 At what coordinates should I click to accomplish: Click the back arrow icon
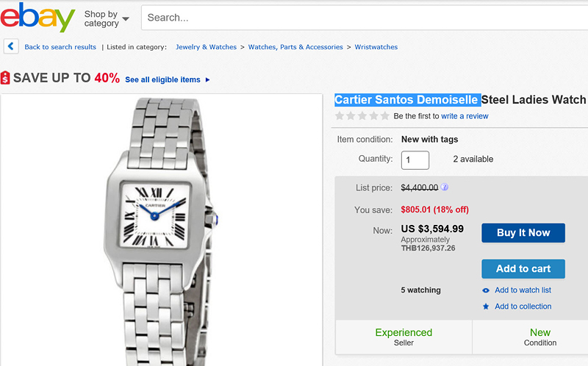(11, 46)
